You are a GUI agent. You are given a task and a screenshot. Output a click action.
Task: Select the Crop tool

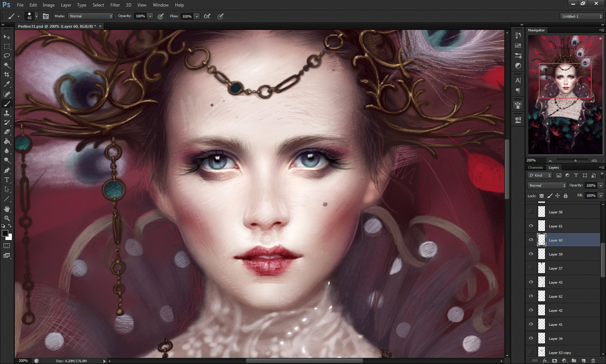7,75
